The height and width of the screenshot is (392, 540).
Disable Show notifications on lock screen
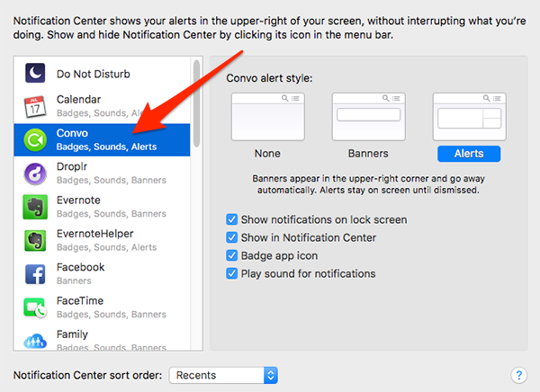tap(232, 219)
